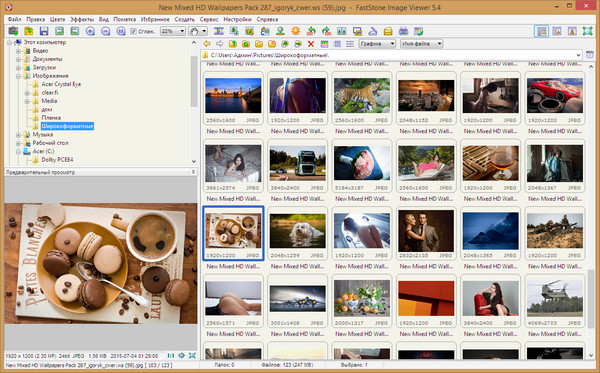Select the green truck thumbnail
The image size is (600, 373).
pos(297,163)
